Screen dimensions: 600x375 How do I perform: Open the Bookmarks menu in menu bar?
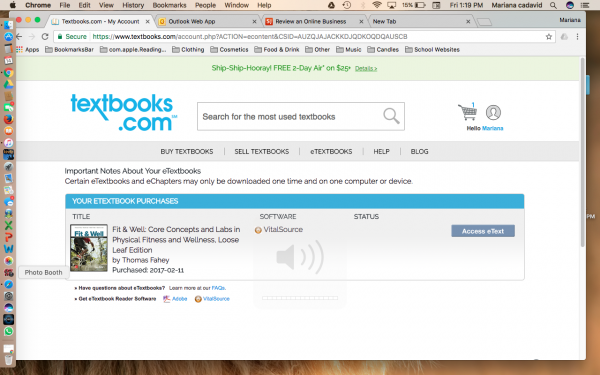click(x=169, y=5)
